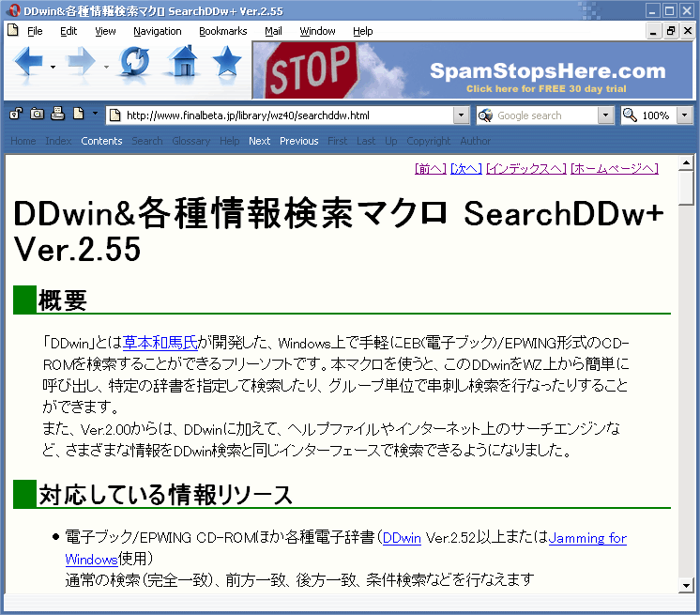Click the Forward arrow button
The image size is (700, 615).
click(x=83, y=66)
